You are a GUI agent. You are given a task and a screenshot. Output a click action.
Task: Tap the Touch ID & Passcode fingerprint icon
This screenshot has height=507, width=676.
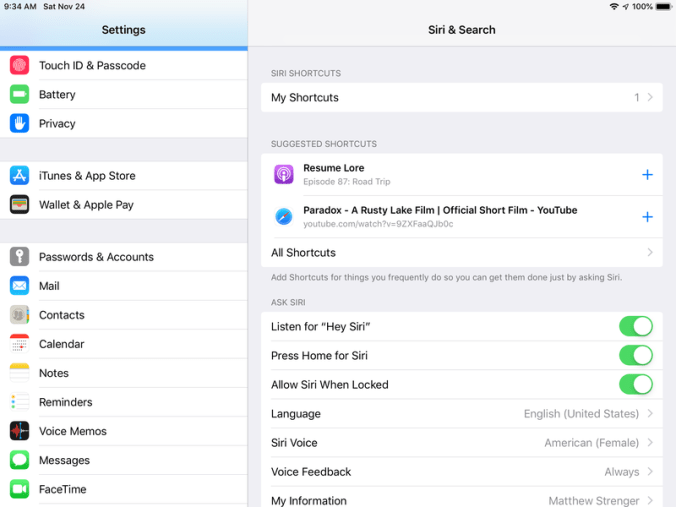[x=19, y=65]
